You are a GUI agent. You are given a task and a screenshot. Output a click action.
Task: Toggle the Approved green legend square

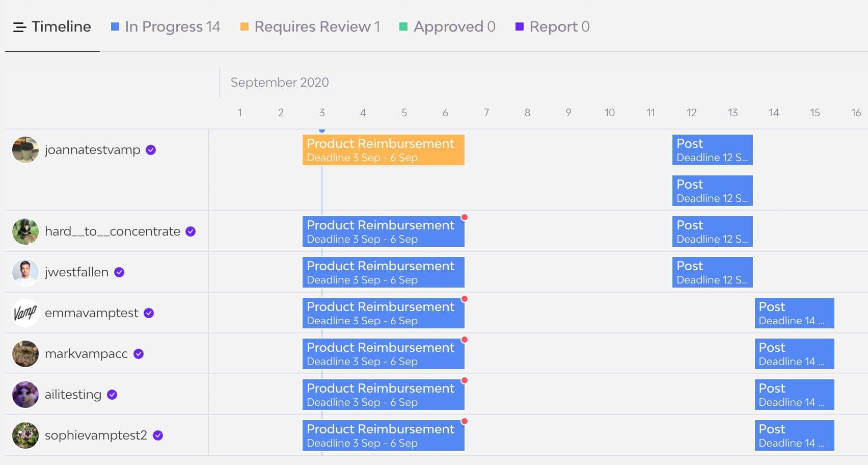coord(404,25)
